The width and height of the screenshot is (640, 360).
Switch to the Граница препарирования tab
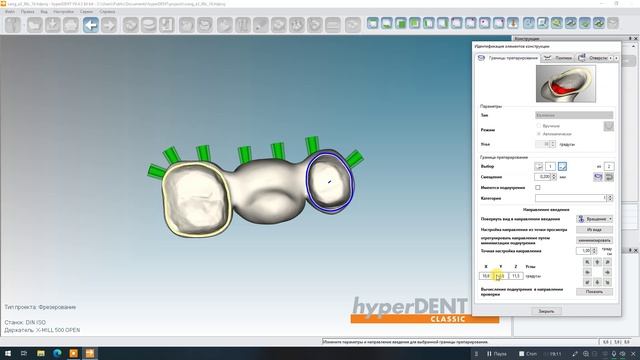(508, 58)
